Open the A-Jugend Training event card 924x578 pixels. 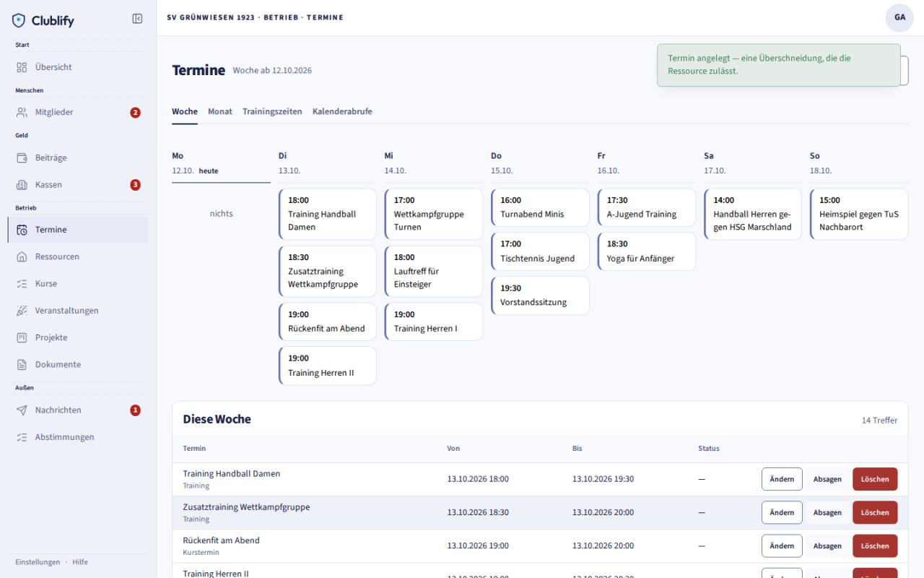646,207
